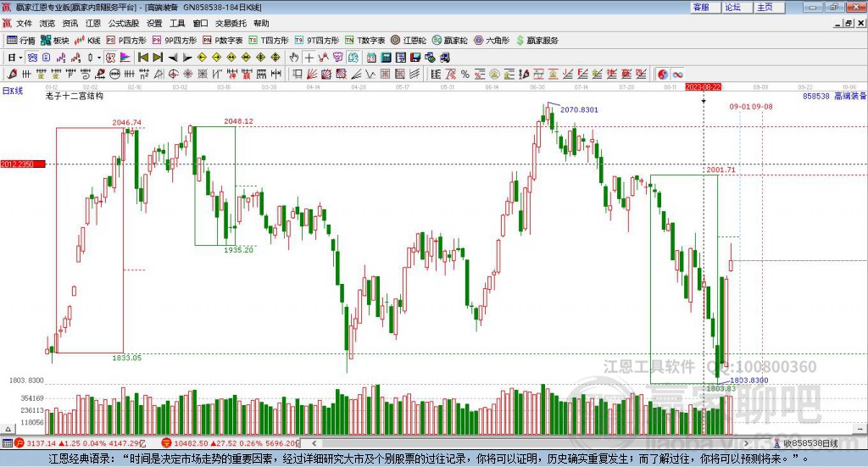
Task: Click horizontal scrollbar left arrow
Action: [314, 443]
